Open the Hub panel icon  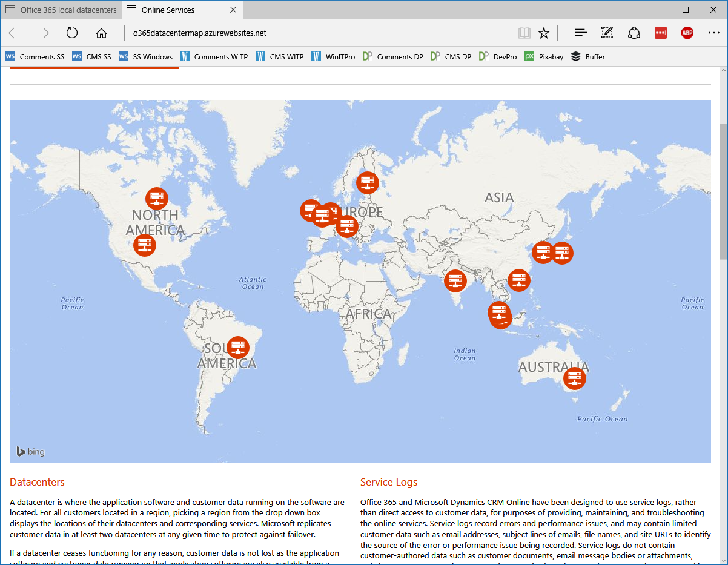click(x=580, y=33)
